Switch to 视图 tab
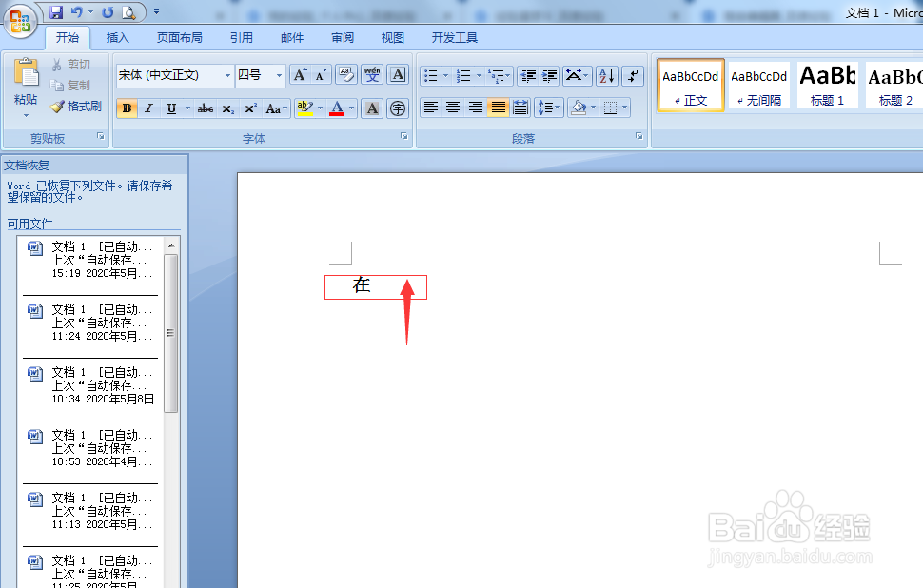Viewport: 923px width, 588px height. pyautogui.click(x=393, y=38)
